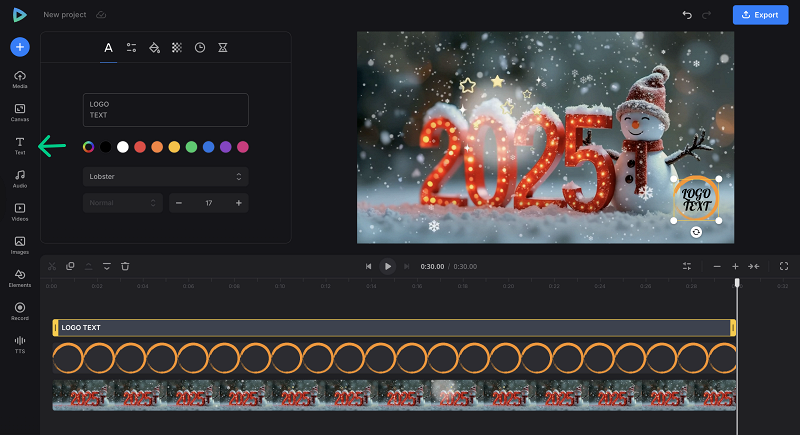
Task: Click the 0:30.00 current time display
Action: pos(432,266)
